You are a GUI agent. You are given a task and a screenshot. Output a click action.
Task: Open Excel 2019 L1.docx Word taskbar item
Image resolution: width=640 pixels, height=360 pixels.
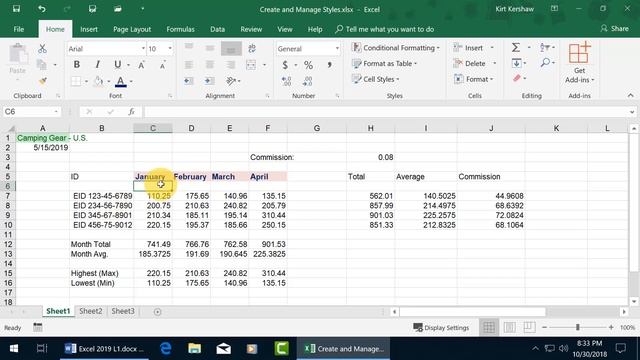[x=104, y=349]
